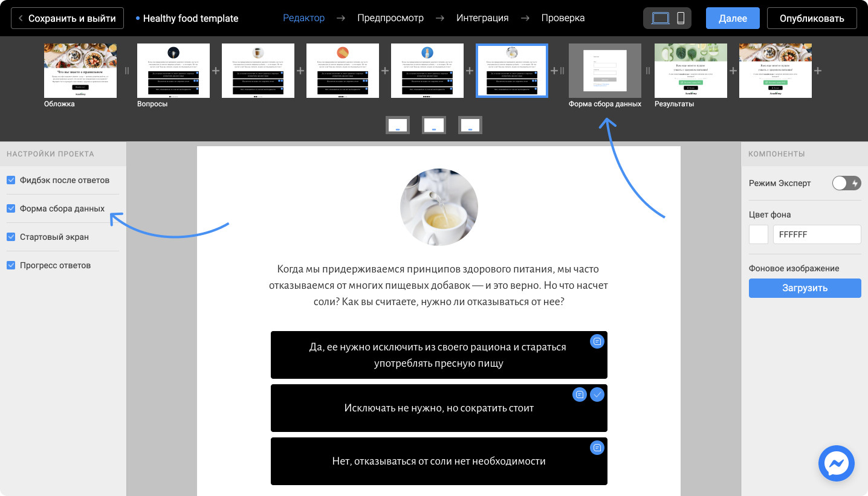Viewport: 868px width, 496px height.
Task: Click the question text about salt
Action: tap(439, 285)
